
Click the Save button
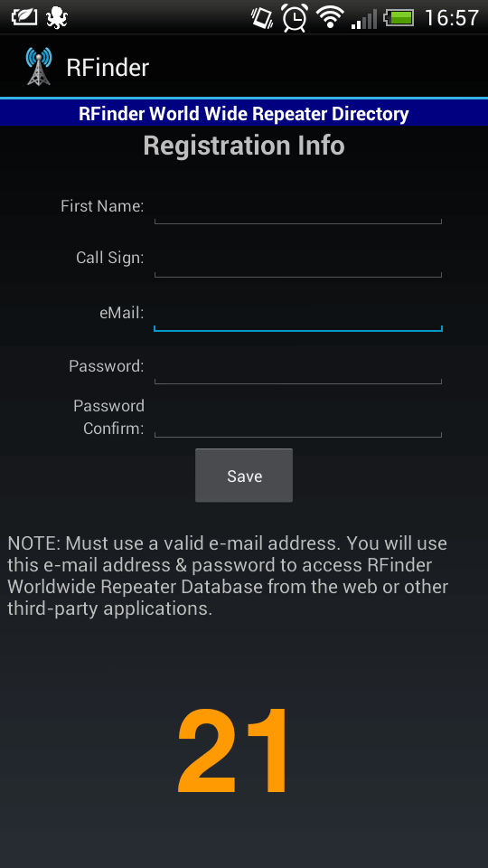point(244,476)
